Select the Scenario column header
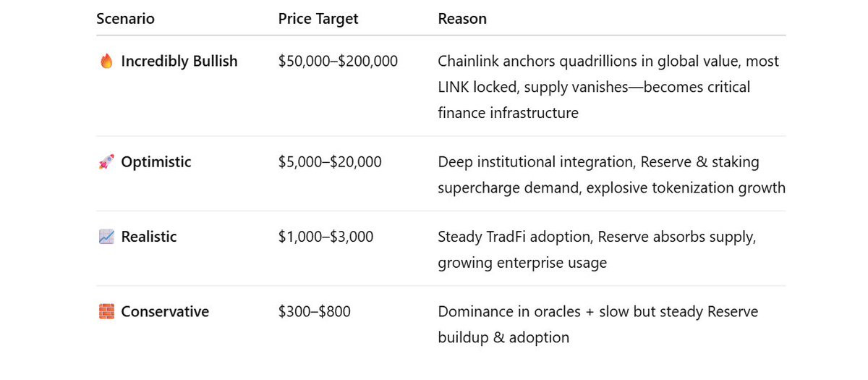This screenshot has width=868, height=380. 125,19
